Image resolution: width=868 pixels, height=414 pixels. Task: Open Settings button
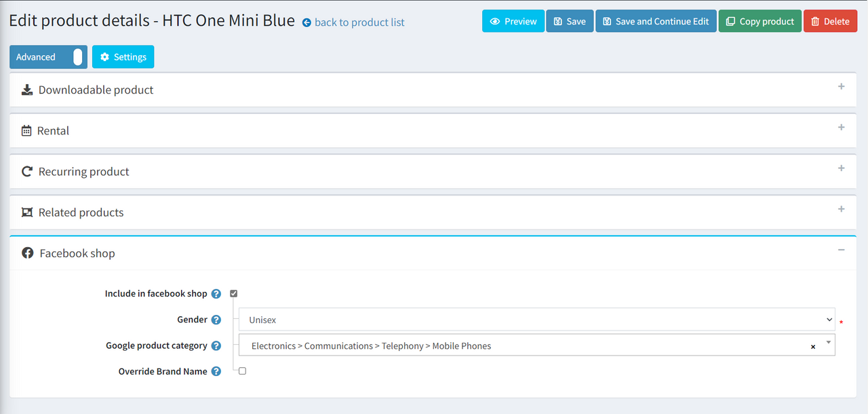coord(123,57)
